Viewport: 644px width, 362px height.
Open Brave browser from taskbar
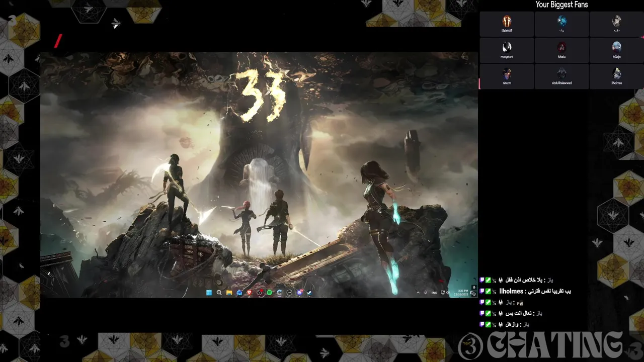pos(249,293)
